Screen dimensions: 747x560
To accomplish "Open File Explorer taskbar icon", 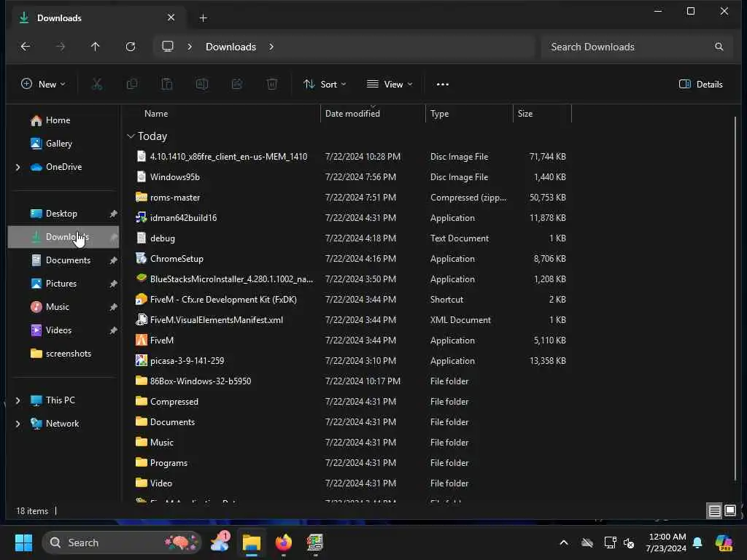I will click(252, 542).
